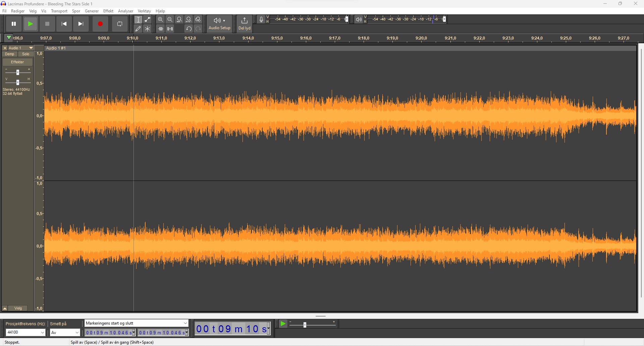The height and width of the screenshot is (346, 644).
Task: Zoom in with magnifier plus icon
Action: coord(161,19)
